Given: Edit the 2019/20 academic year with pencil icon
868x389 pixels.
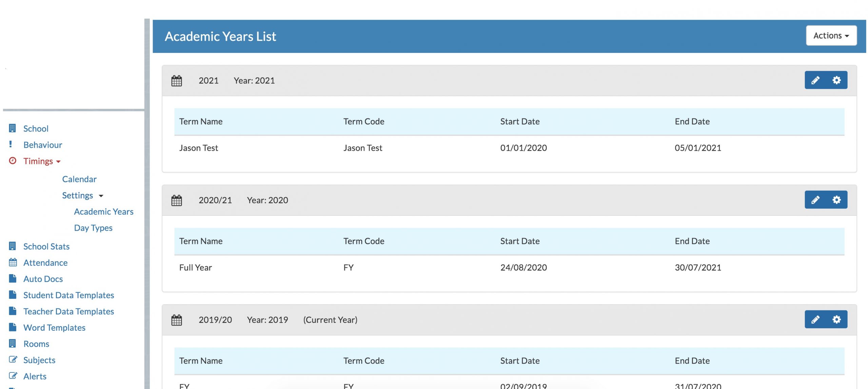Looking at the screenshot, I should point(815,320).
